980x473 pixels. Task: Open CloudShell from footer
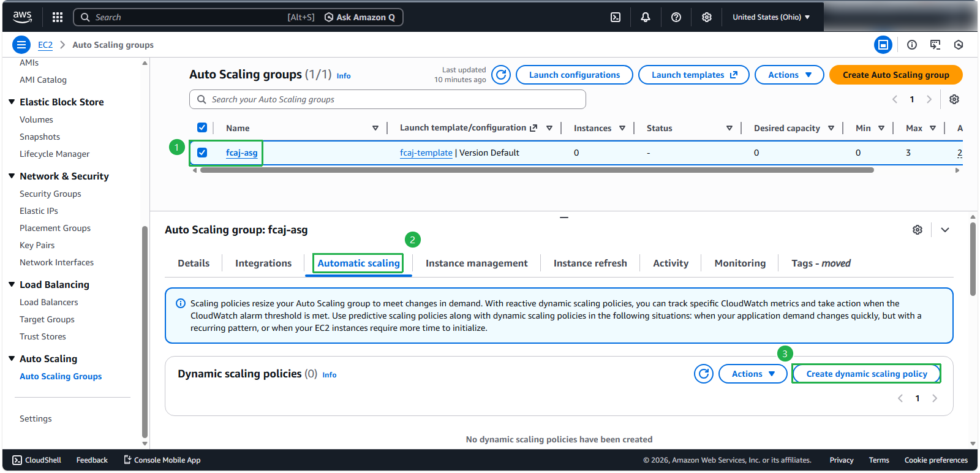pyautogui.click(x=37, y=460)
